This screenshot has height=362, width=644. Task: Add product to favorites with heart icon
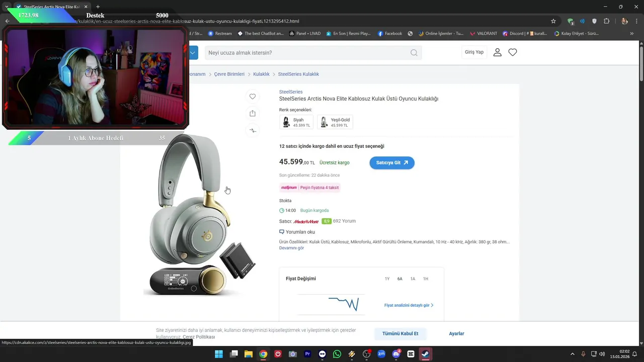click(x=253, y=97)
